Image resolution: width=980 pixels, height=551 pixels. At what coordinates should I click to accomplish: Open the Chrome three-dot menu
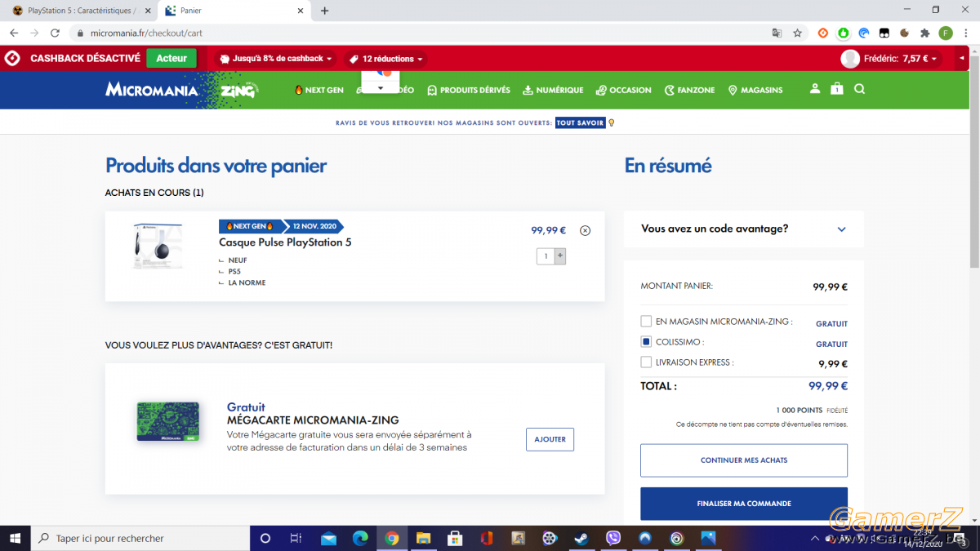click(967, 33)
